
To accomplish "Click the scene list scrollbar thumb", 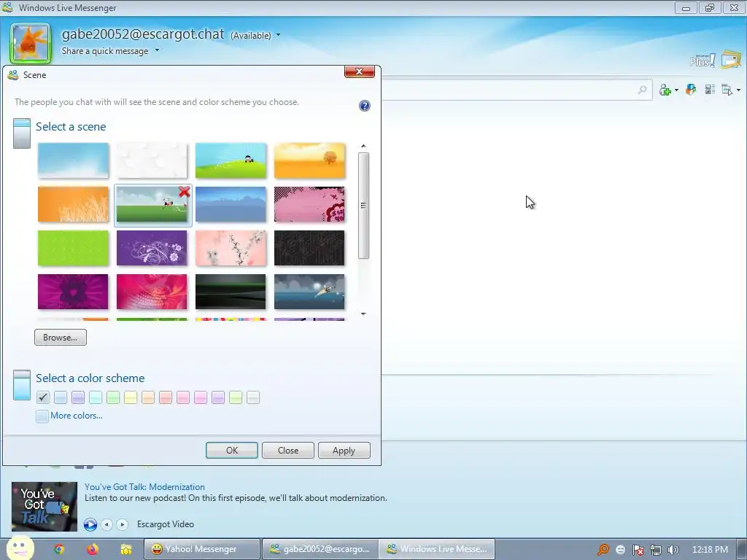I will 363,205.
